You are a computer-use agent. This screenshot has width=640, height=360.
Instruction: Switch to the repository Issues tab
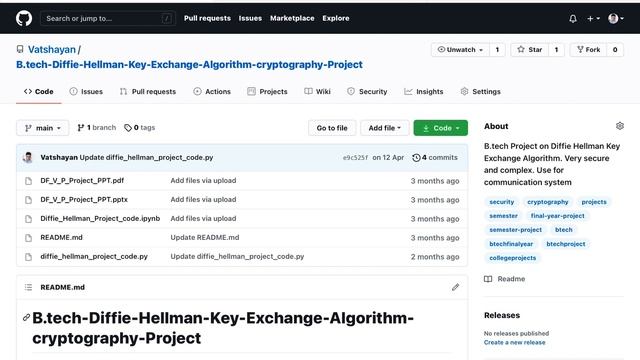coord(86,91)
